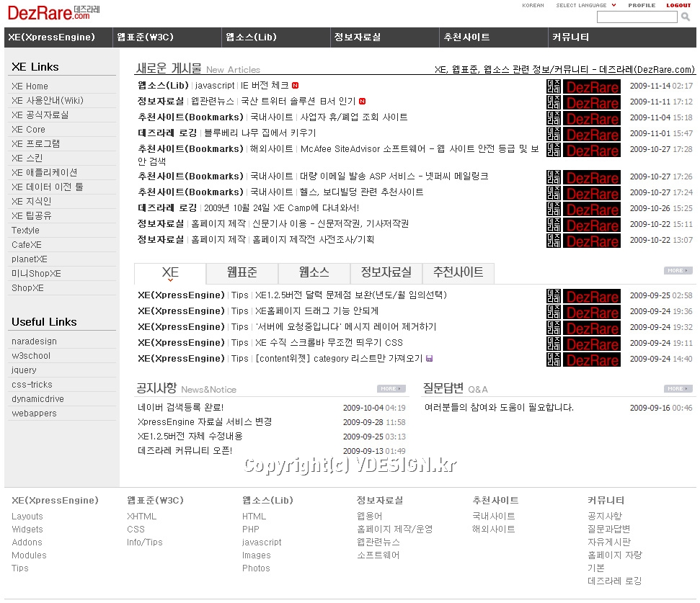This screenshot has height=603, width=700.
Task: Select the XE tab
Action: [x=170, y=273]
